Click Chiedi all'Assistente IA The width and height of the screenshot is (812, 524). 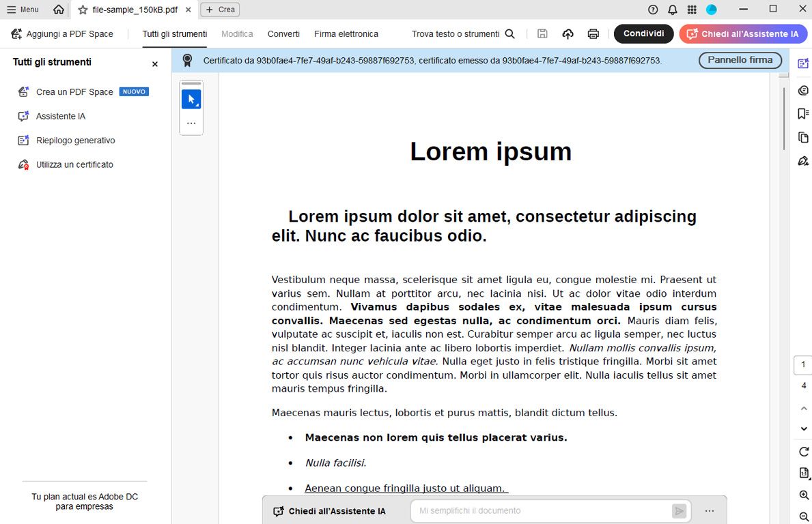[x=742, y=33]
